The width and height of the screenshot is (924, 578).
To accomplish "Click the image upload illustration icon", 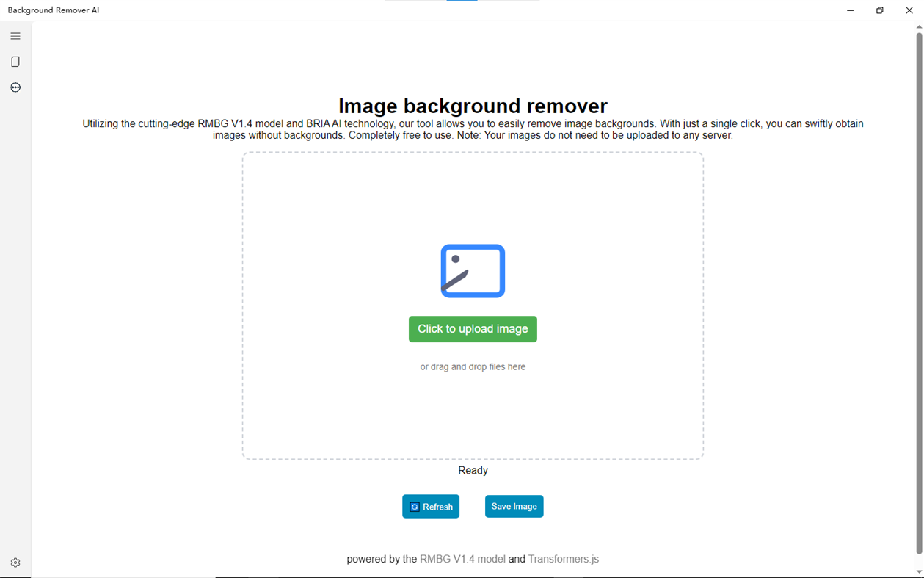I will coord(472,271).
